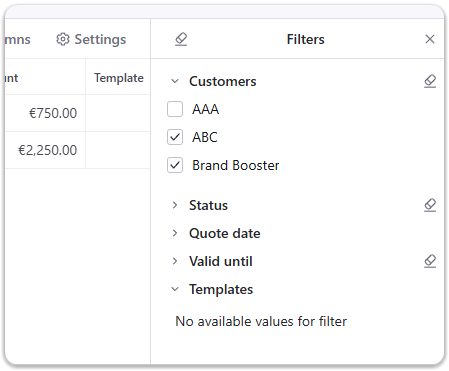Click the Quote date section title
The width and height of the screenshot is (449, 371).
click(x=225, y=233)
